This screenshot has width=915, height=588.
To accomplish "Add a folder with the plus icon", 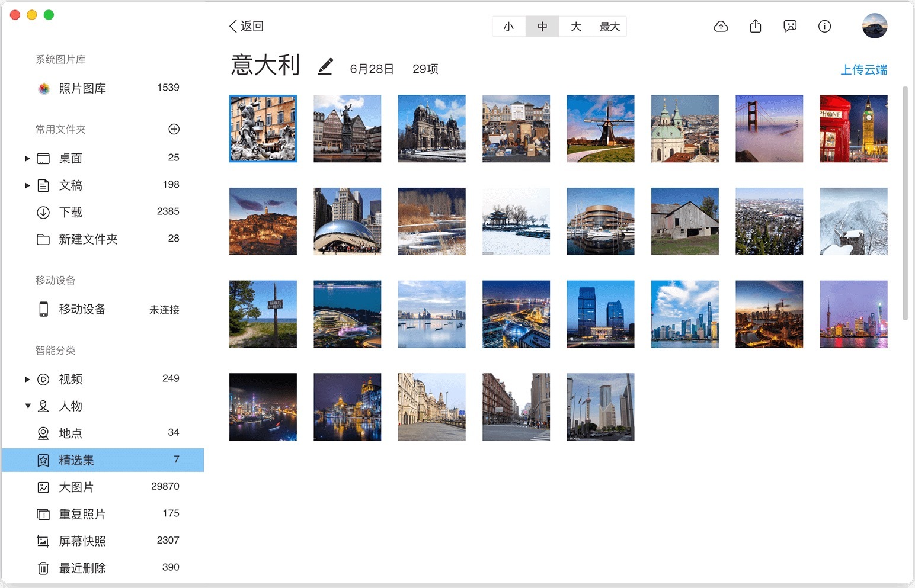I will (174, 129).
